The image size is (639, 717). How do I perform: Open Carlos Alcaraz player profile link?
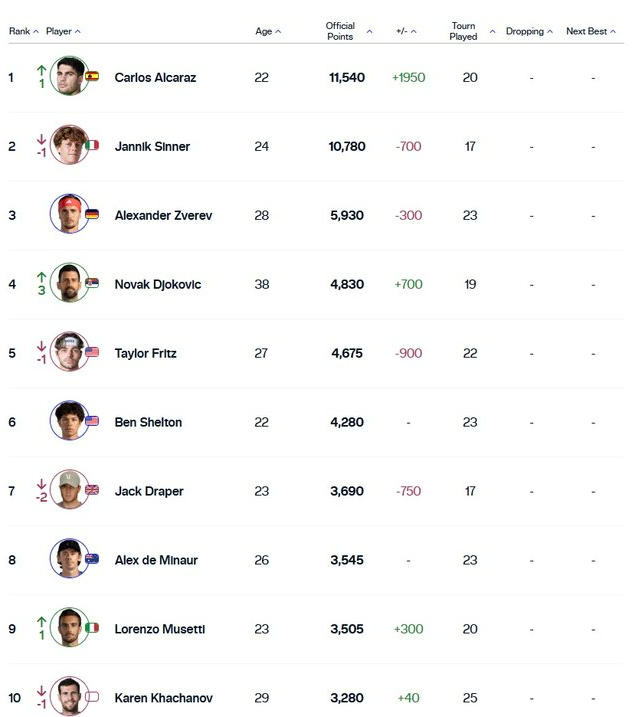click(155, 77)
